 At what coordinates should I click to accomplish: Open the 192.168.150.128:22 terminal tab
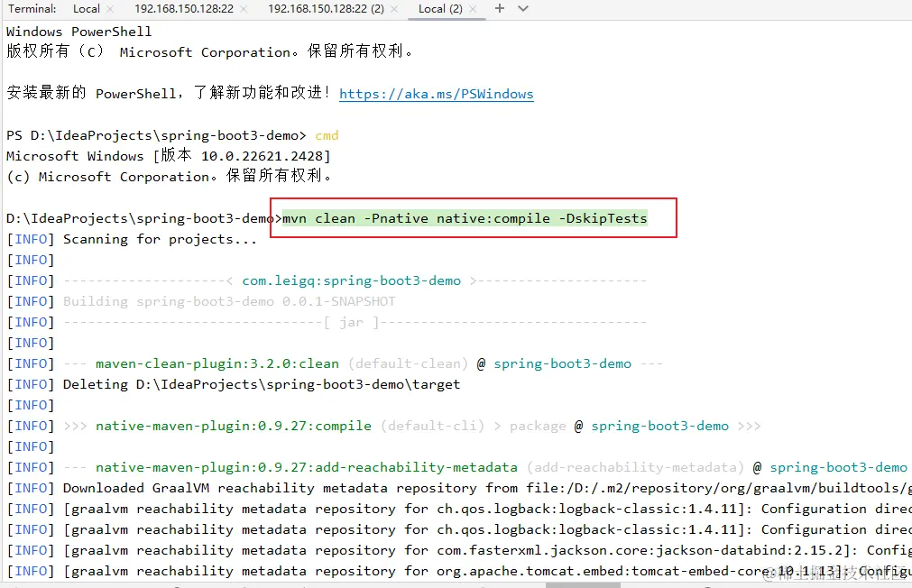(x=184, y=9)
